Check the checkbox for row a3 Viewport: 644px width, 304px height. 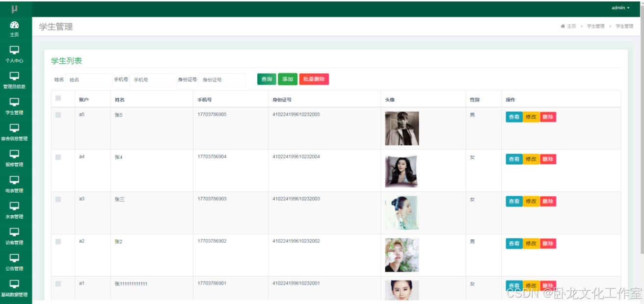[58, 199]
